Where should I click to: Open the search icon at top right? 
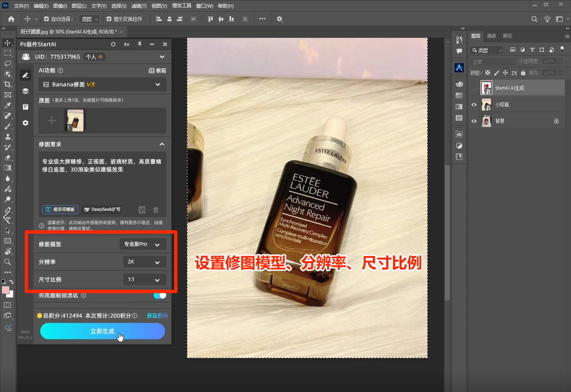pyautogui.click(x=534, y=19)
